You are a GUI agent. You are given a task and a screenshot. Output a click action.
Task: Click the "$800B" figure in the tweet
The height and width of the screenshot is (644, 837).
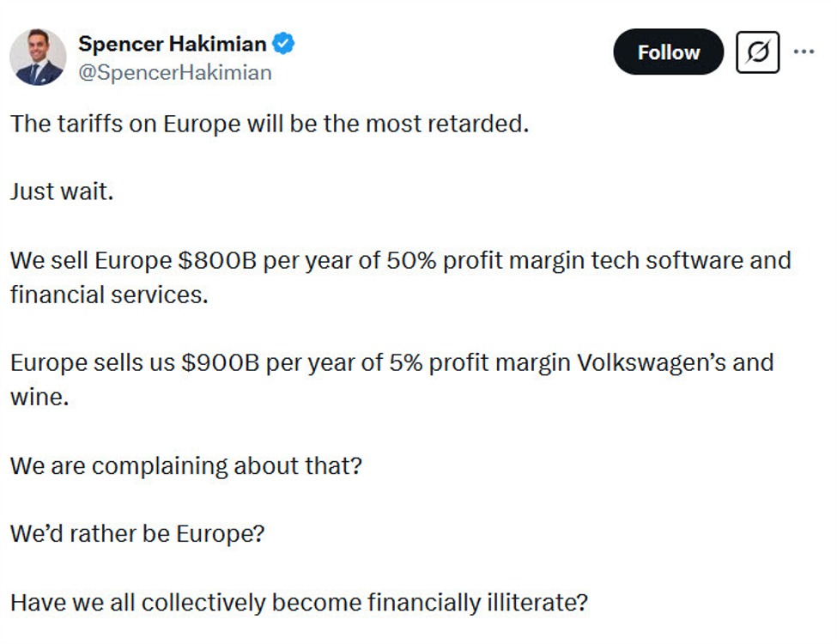coord(217,260)
